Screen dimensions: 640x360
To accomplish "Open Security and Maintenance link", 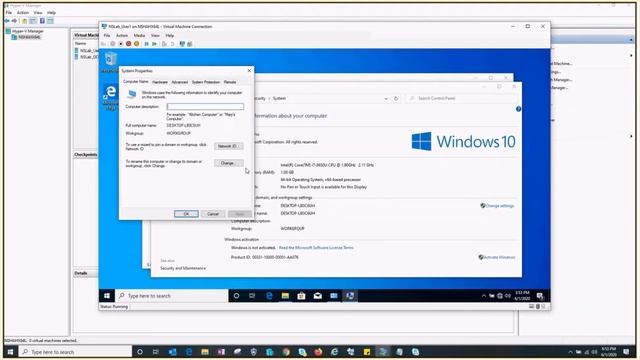I will click(x=183, y=268).
